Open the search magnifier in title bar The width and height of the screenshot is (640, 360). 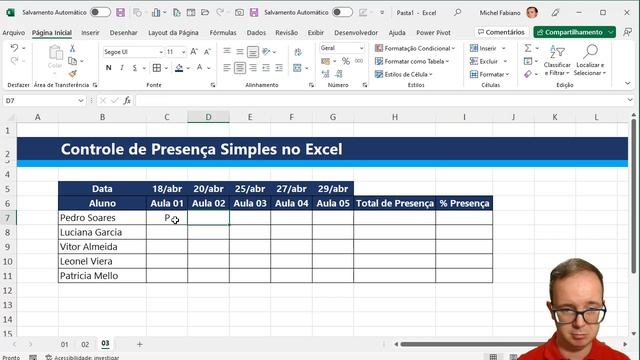458,13
